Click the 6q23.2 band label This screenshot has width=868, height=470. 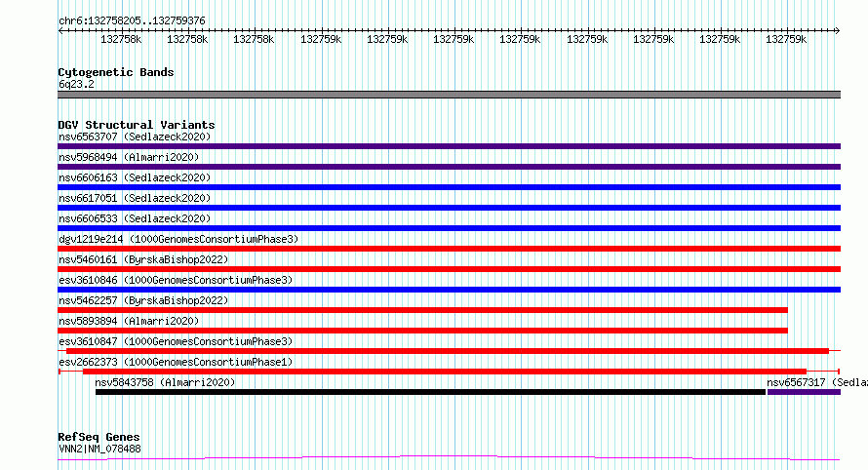coord(76,84)
